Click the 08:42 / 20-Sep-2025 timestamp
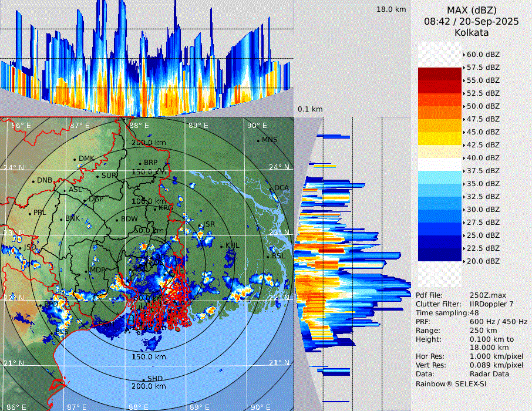This screenshot has height=411, width=532. coord(471,21)
